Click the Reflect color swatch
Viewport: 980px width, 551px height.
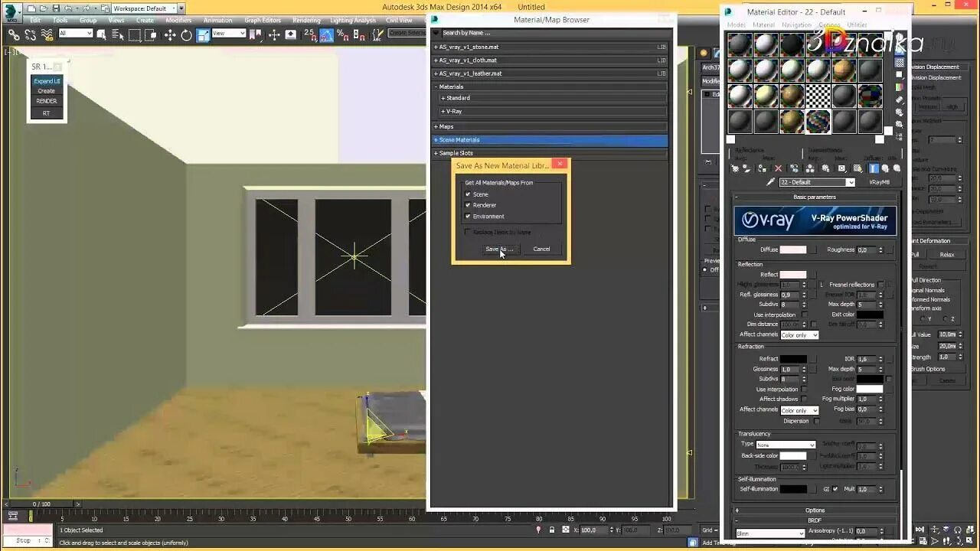(793, 275)
